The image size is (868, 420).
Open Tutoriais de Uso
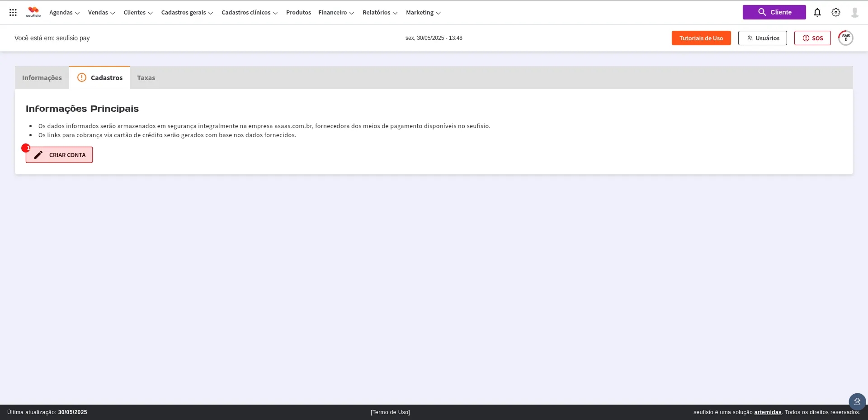click(x=701, y=38)
